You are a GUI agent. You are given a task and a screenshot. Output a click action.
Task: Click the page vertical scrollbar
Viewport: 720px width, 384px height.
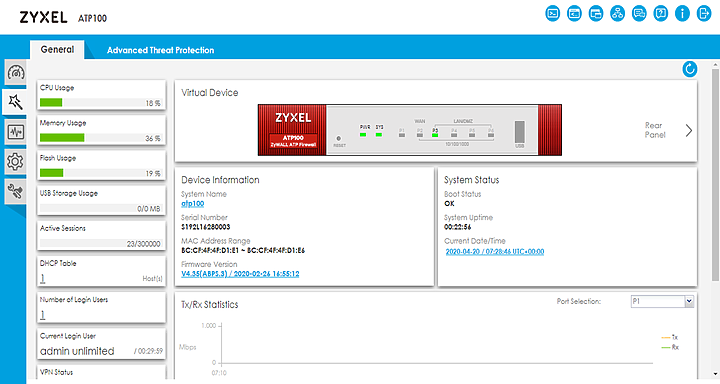pyautogui.click(x=715, y=175)
